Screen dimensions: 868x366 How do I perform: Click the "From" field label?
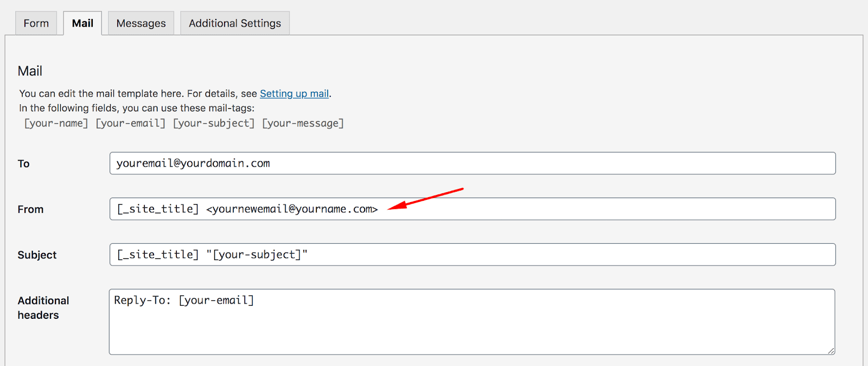(30, 210)
